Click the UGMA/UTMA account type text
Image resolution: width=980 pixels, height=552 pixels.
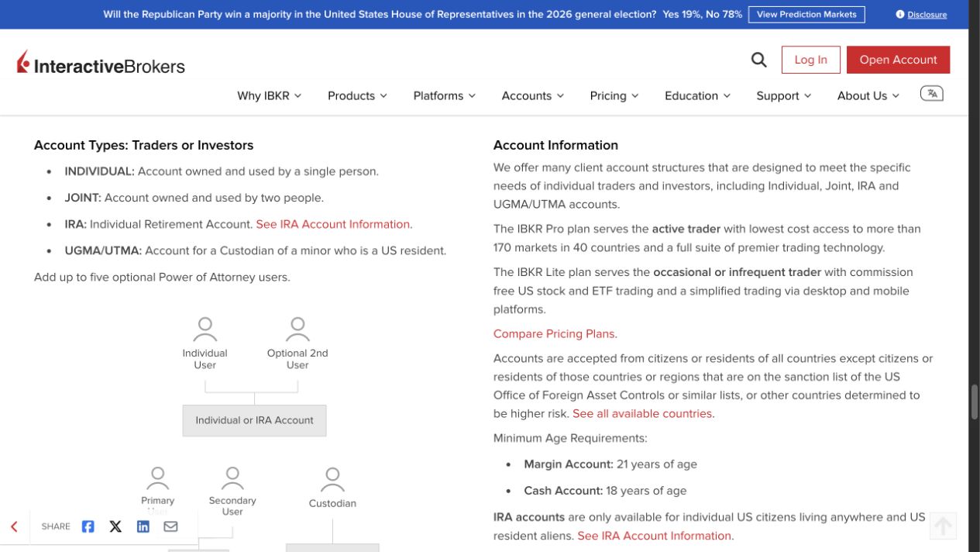click(256, 250)
